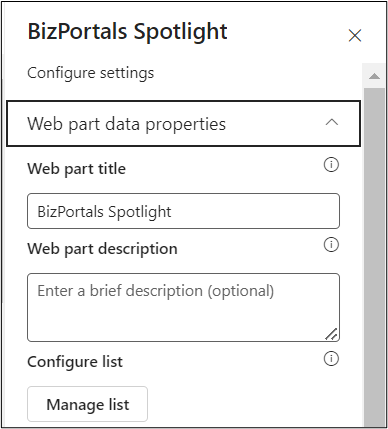Open info tooltip for Configure list

click(x=331, y=359)
